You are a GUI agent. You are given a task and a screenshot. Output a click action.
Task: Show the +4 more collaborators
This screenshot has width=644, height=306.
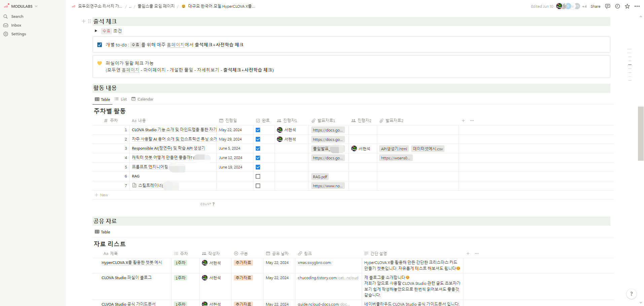pos(584,6)
